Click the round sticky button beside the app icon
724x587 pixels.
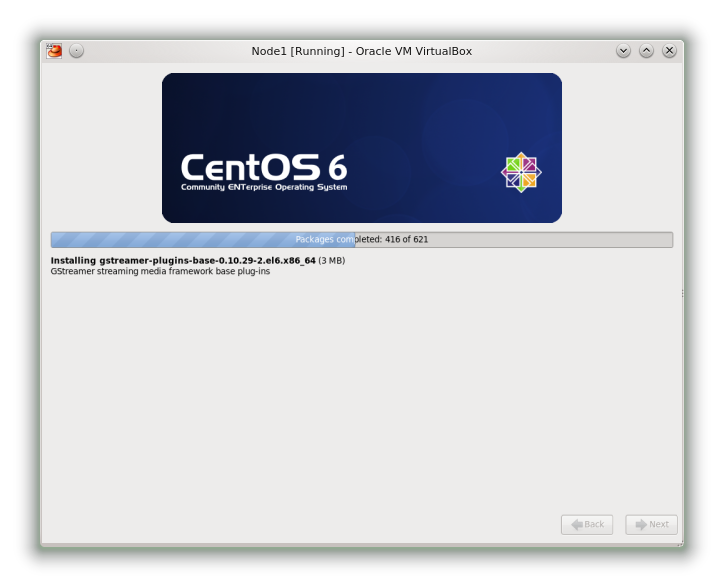point(77,51)
